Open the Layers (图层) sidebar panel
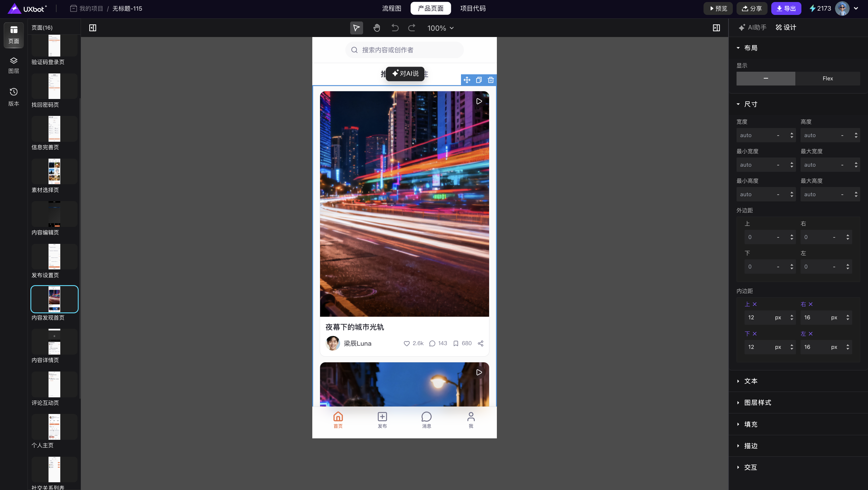 (x=13, y=65)
